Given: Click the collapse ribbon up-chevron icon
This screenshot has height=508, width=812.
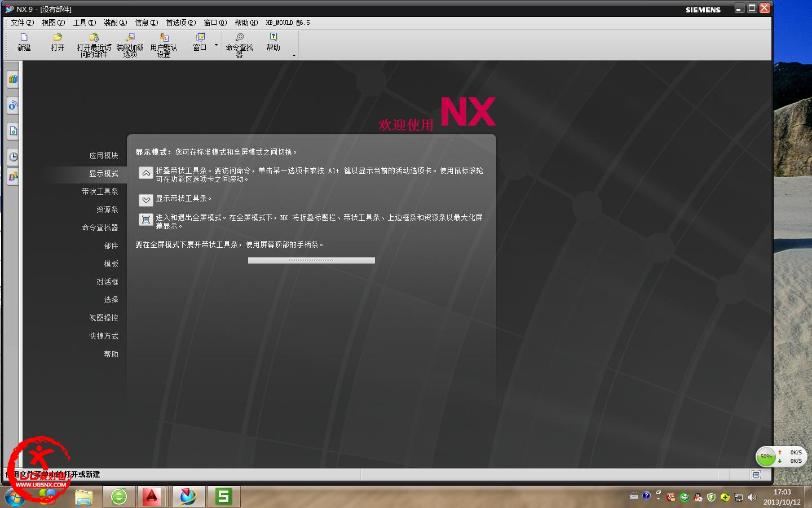Looking at the screenshot, I should [x=146, y=173].
